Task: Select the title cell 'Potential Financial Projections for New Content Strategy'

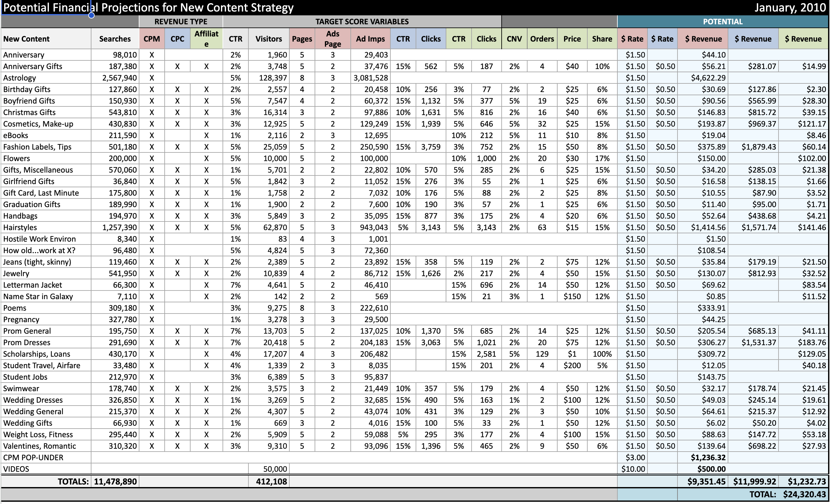Action: [148, 7]
